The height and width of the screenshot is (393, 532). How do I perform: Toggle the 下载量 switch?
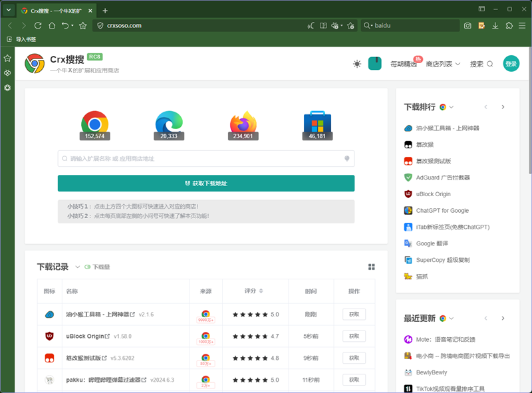point(87,267)
